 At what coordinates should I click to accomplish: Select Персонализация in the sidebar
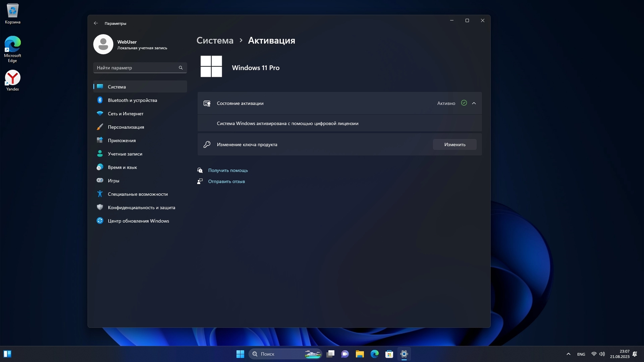pyautogui.click(x=126, y=127)
